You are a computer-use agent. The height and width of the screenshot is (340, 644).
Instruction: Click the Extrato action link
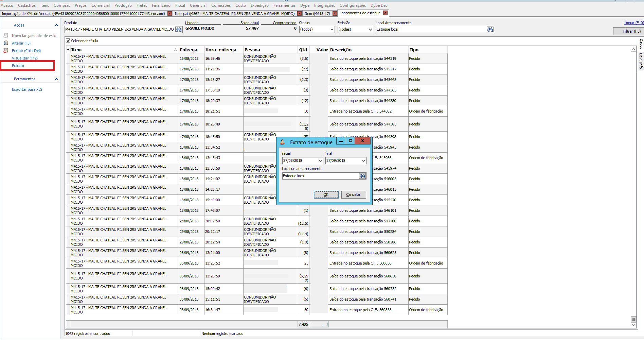pyautogui.click(x=18, y=66)
